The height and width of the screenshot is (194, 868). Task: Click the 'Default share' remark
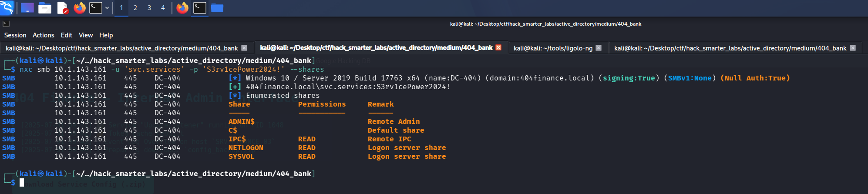coord(396,130)
